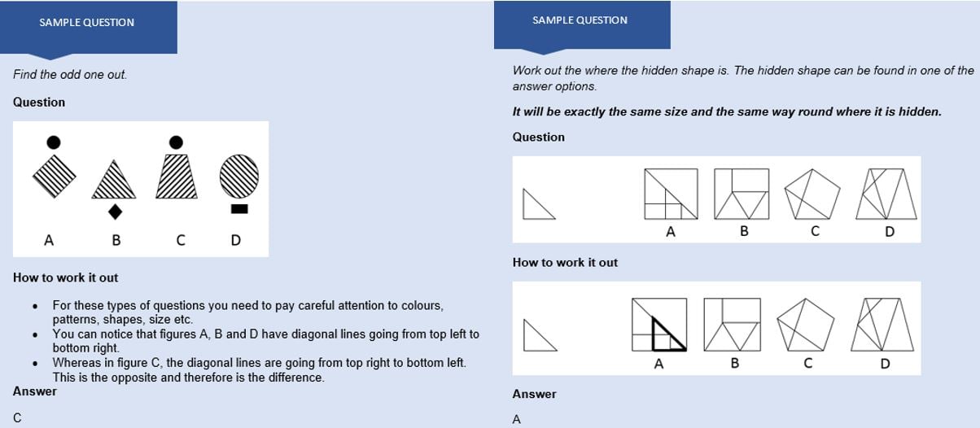980x428 pixels.
Task: Choose pentagon option C in hidden shape question row
Action: click(814, 194)
